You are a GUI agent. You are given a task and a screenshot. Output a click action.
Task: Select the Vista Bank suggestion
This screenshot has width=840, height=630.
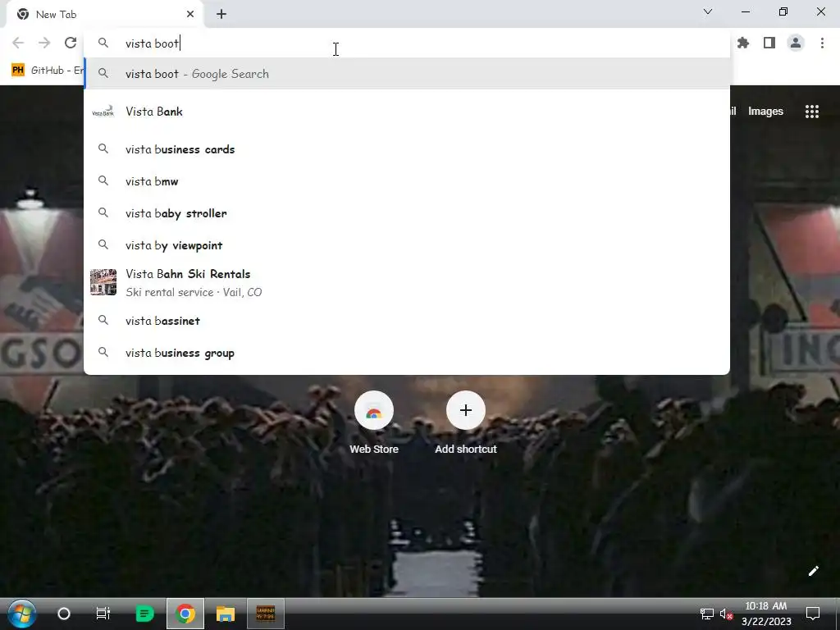[x=407, y=112]
